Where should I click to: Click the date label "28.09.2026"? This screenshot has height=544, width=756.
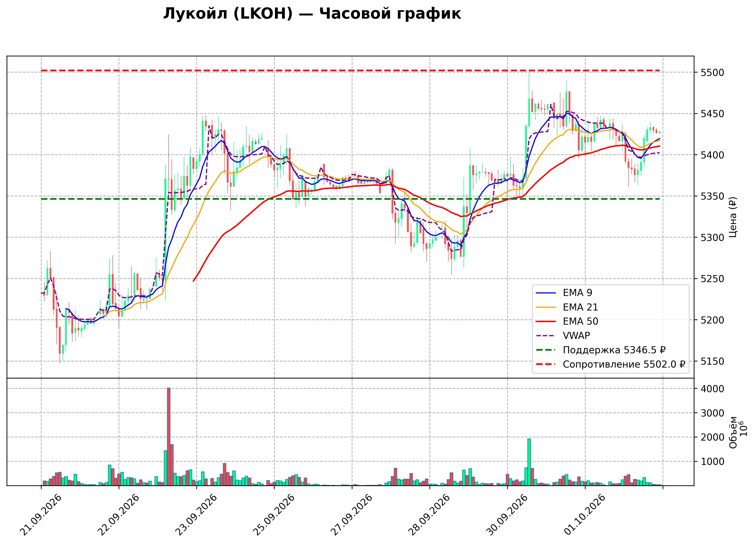tap(429, 515)
